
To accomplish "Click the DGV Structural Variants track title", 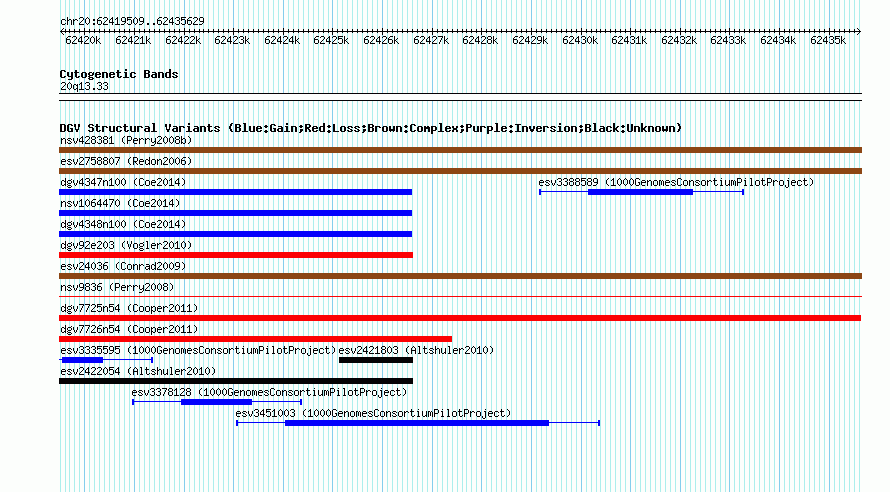I will (371, 128).
